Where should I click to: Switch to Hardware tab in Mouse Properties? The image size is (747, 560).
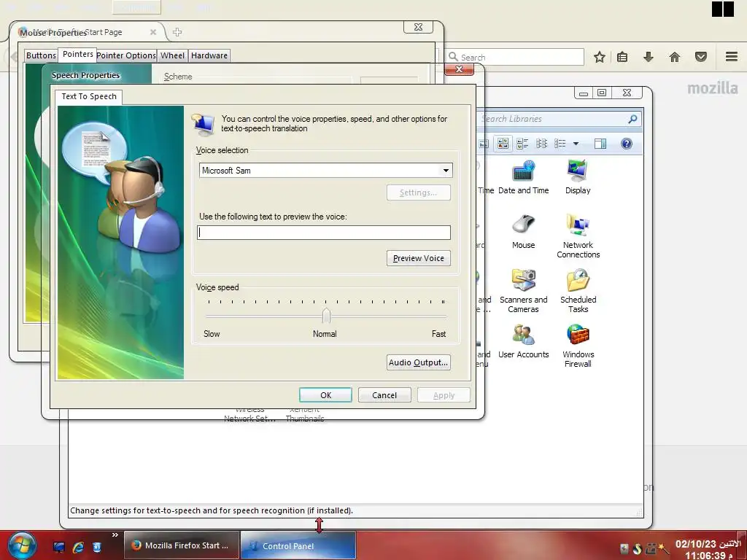tap(209, 55)
